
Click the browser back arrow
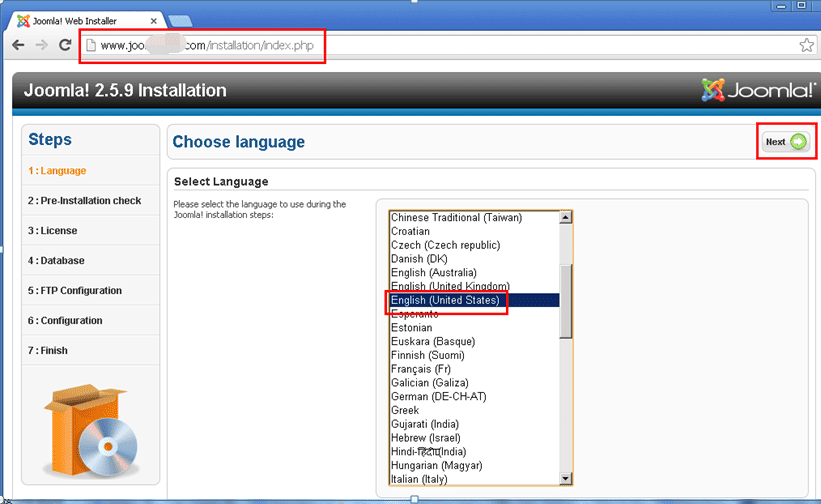[x=18, y=45]
